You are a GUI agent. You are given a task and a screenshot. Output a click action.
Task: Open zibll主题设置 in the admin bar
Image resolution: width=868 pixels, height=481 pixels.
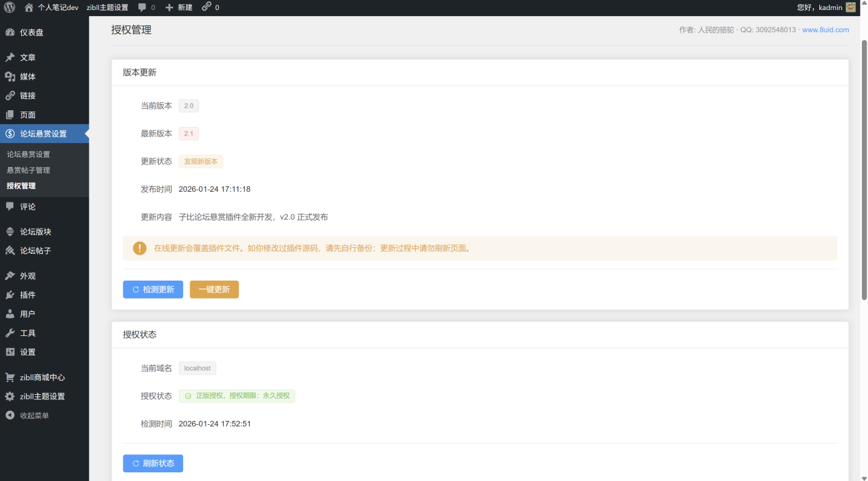click(107, 7)
